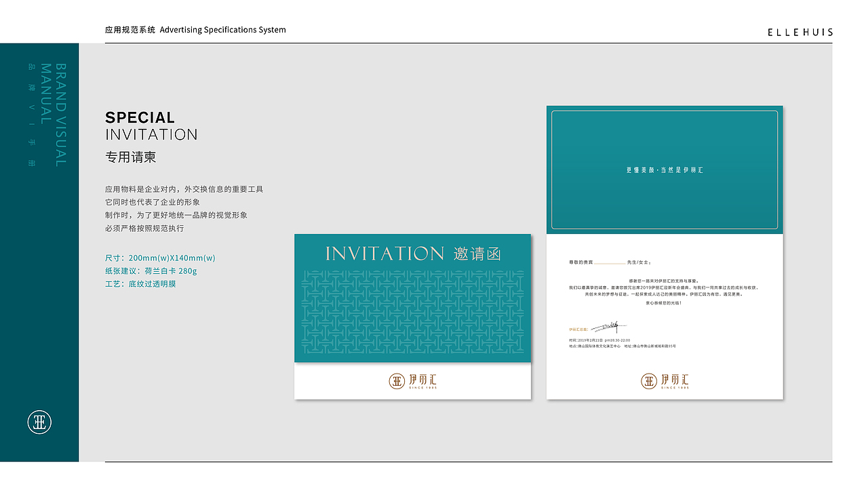This screenshot has height=503, width=868.
Task: Click the size spec '尺寸：200mm(w)X140mm(w)'
Action: (x=160, y=258)
